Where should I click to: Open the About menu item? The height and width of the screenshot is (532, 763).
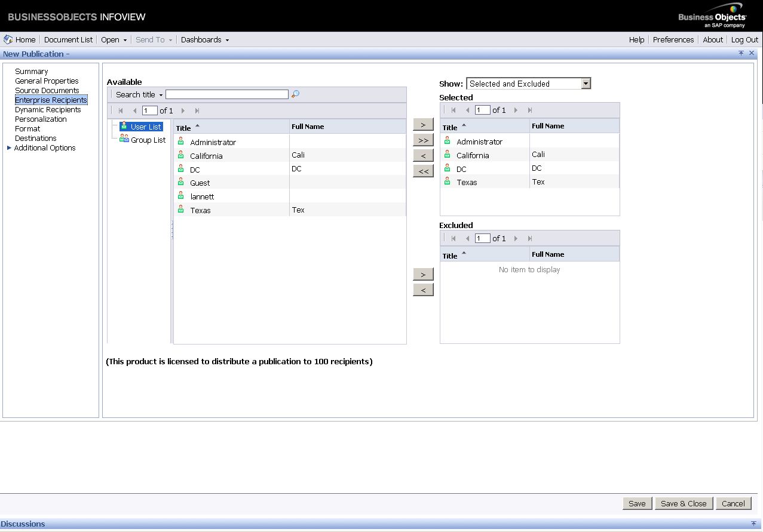coord(713,39)
